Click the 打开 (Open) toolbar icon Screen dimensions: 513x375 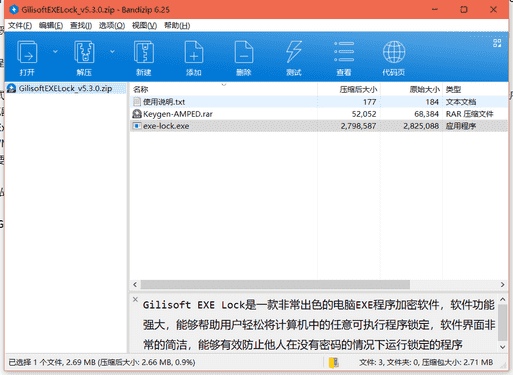tap(27, 52)
